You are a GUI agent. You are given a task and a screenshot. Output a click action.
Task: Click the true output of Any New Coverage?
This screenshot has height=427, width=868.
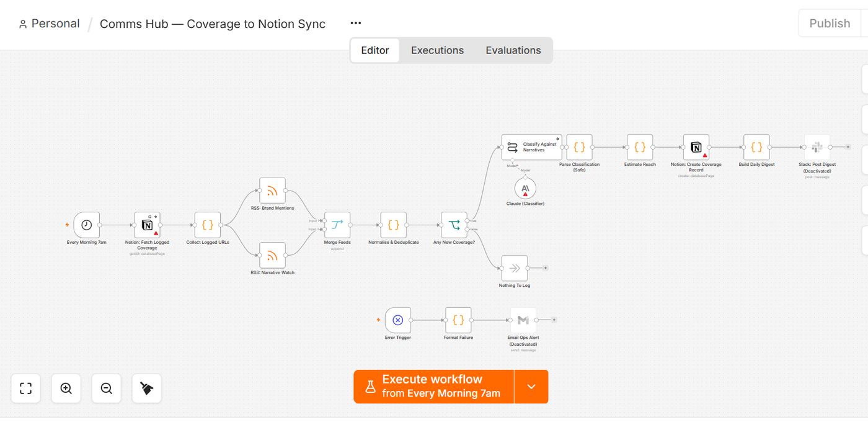tap(467, 220)
